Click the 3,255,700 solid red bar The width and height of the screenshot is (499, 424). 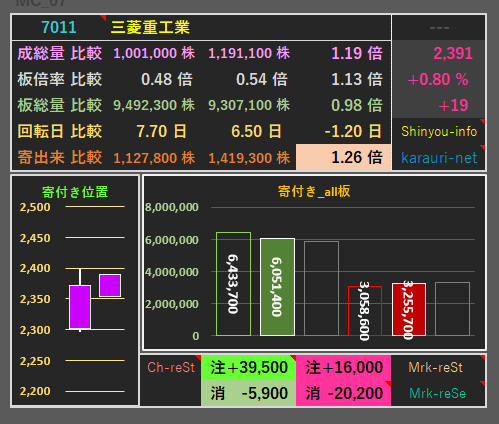409,309
